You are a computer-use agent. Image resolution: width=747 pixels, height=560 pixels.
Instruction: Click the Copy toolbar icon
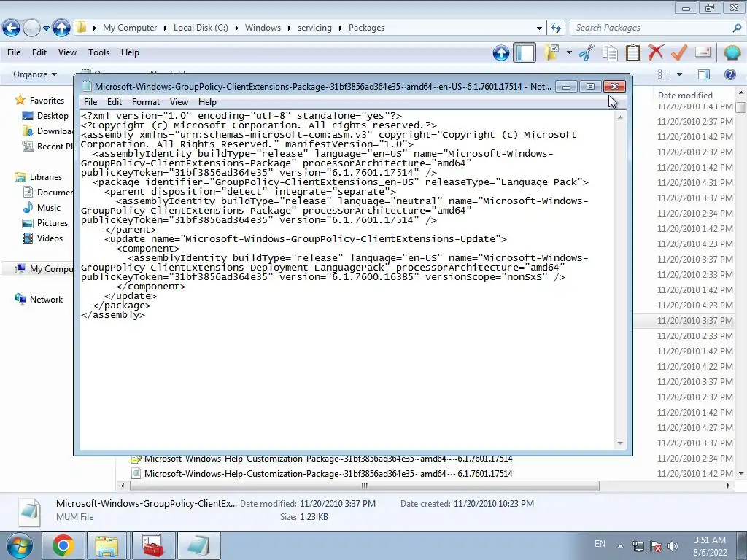tap(610, 52)
